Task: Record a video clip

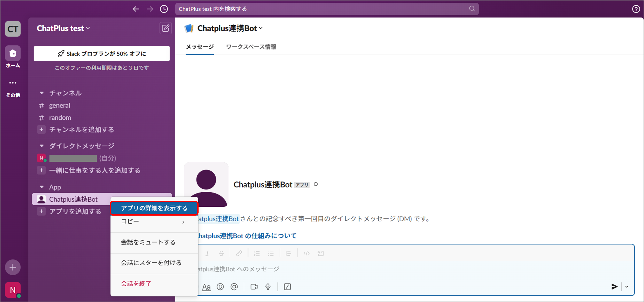Action: (254, 287)
